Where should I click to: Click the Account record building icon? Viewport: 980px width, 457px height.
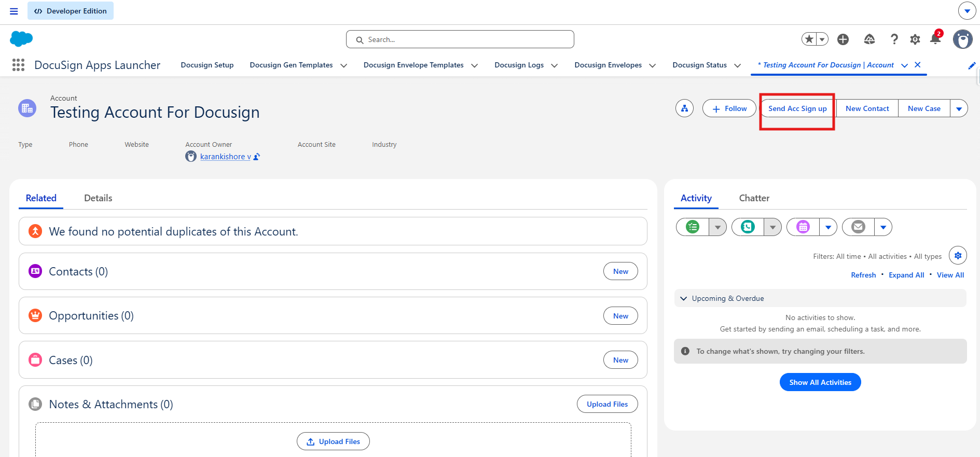pos(27,108)
